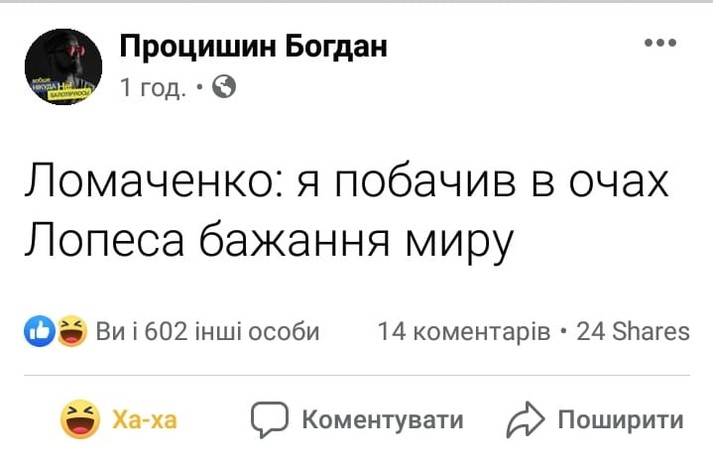Show the '24 Shares' list

point(633,331)
